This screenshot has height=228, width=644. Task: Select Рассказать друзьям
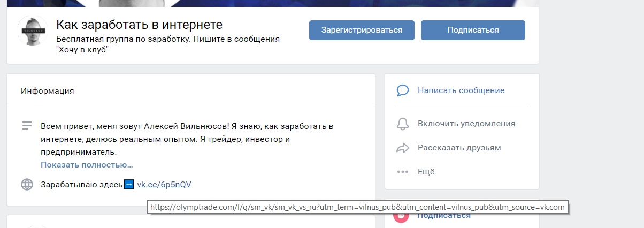coord(459,148)
